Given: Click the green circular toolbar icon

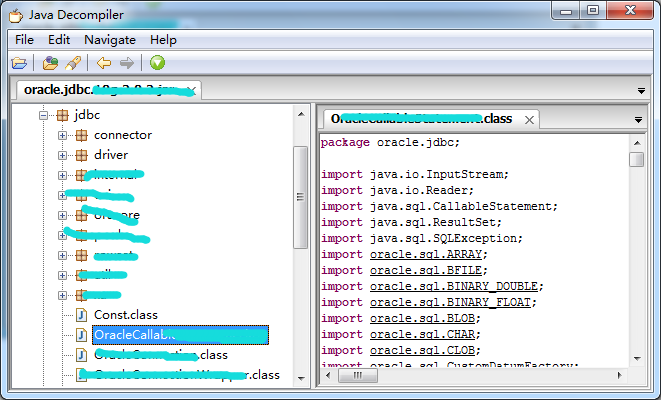Looking at the screenshot, I should pyautogui.click(x=157, y=63).
